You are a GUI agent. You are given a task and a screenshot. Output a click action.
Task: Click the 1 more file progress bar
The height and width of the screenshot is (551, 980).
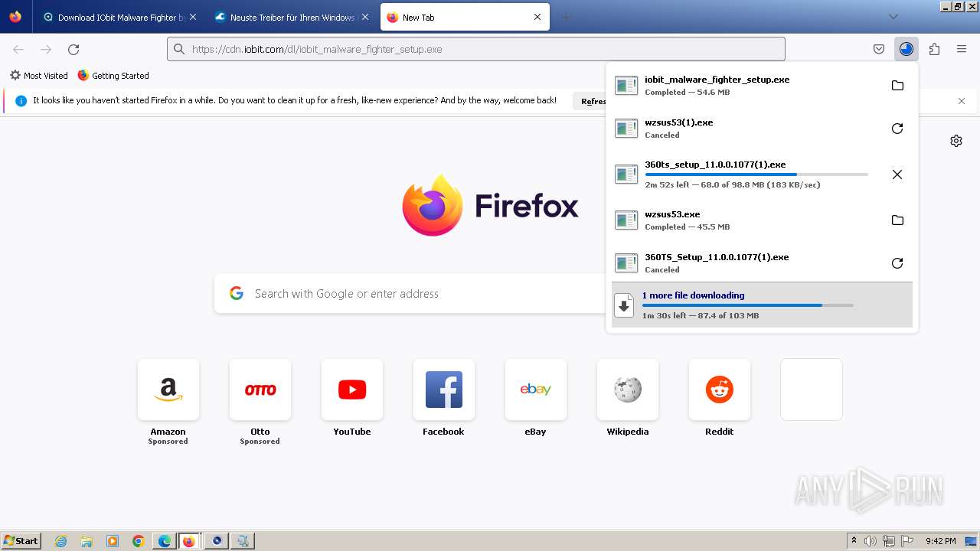[748, 305]
